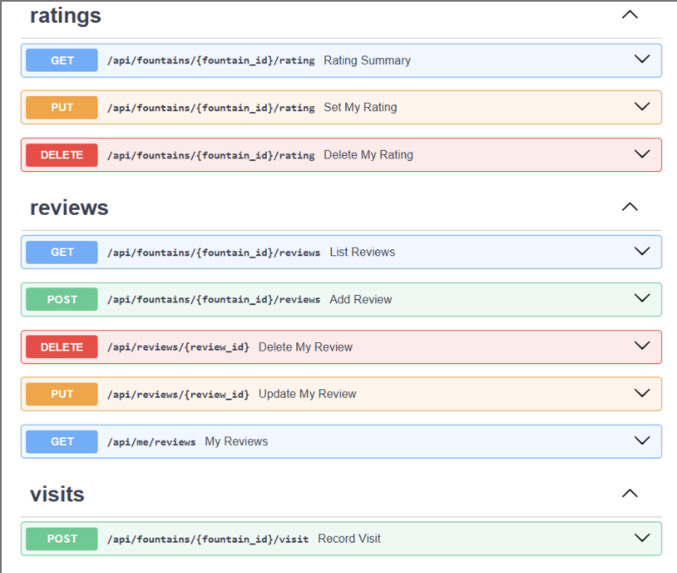The image size is (677, 573).
Task: Click the rating path in the ratings DELETE row
Action: pos(211,155)
